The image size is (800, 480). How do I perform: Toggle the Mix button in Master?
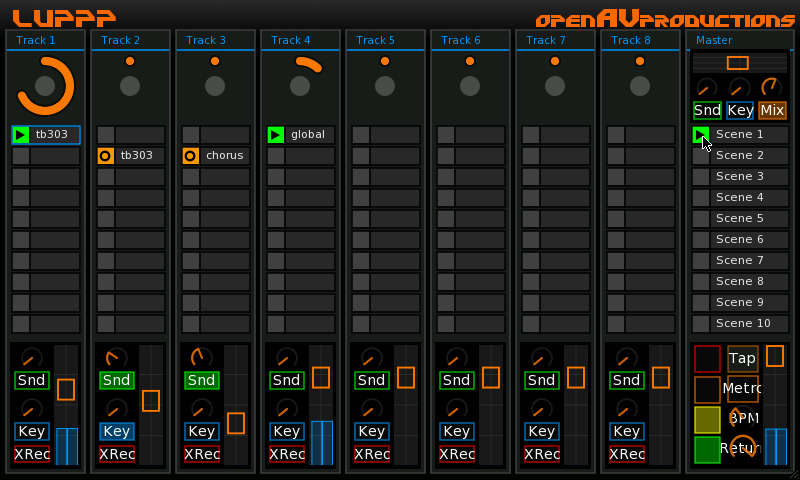tap(772, 110)
